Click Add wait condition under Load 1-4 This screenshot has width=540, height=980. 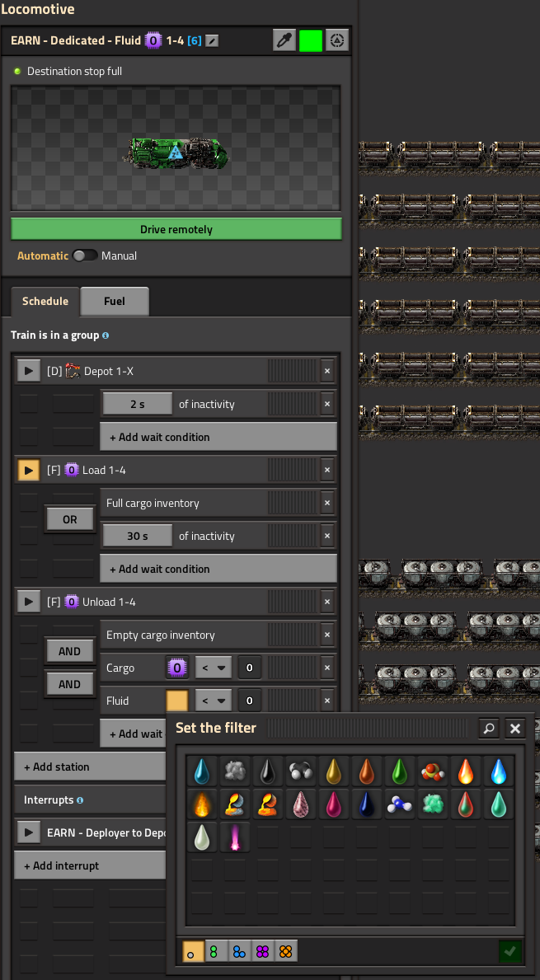[x=218, y=569]
